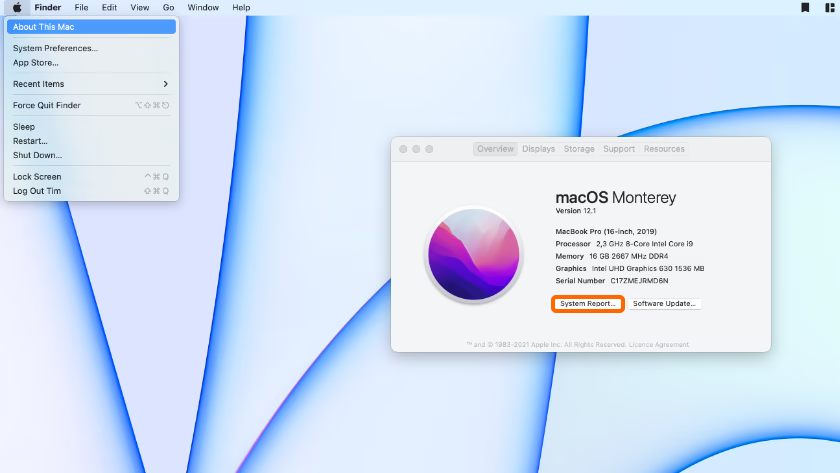This screenshot has width=840, height=473.
Task: Close the About This Mac window
Action: [403, 149]
